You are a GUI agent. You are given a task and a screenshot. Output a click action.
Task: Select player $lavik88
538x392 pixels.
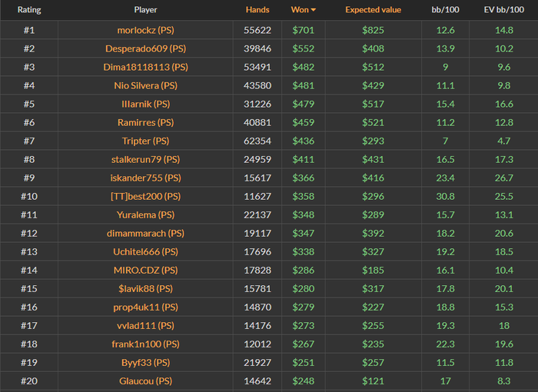[145, 288]
